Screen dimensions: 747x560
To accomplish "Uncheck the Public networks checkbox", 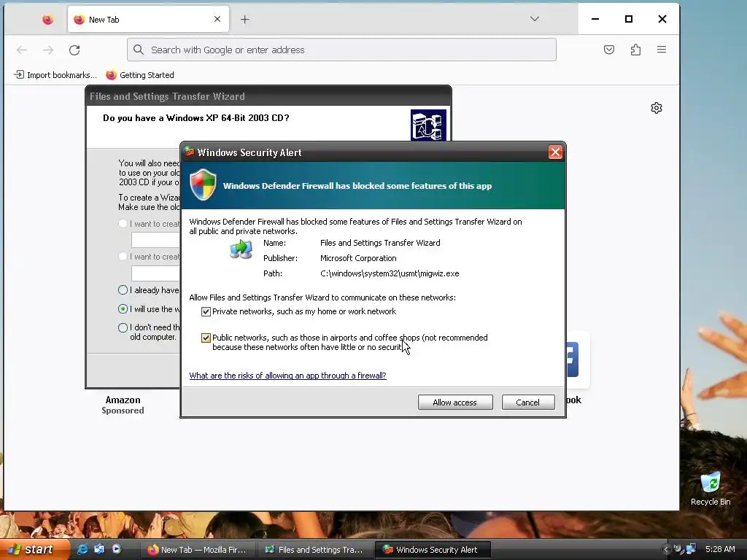I will 206,338.
